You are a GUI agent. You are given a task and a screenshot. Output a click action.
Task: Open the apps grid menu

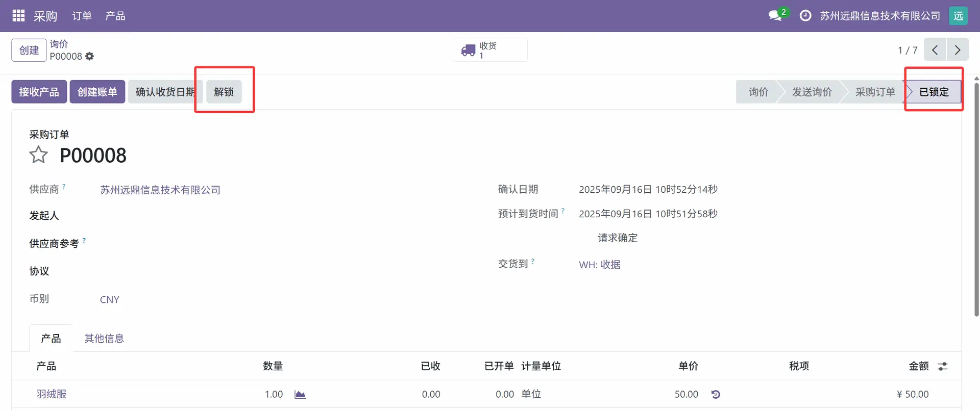tap(18, 16)
